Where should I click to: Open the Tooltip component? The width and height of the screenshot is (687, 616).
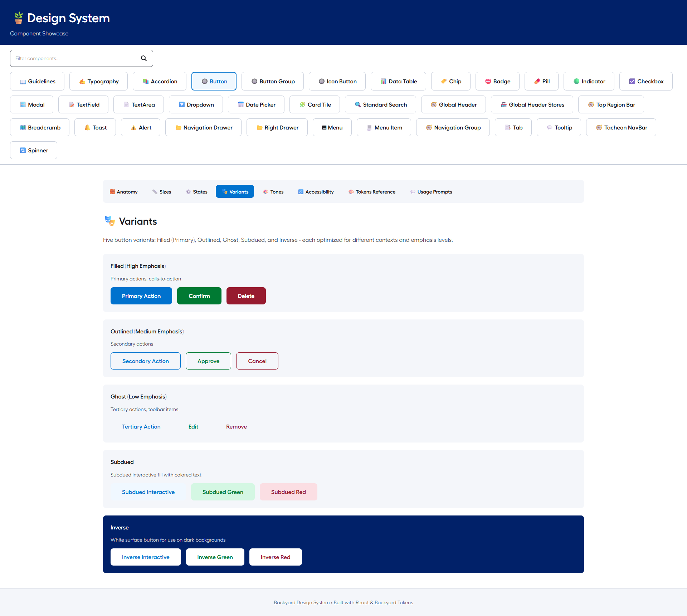pos(559,127)
